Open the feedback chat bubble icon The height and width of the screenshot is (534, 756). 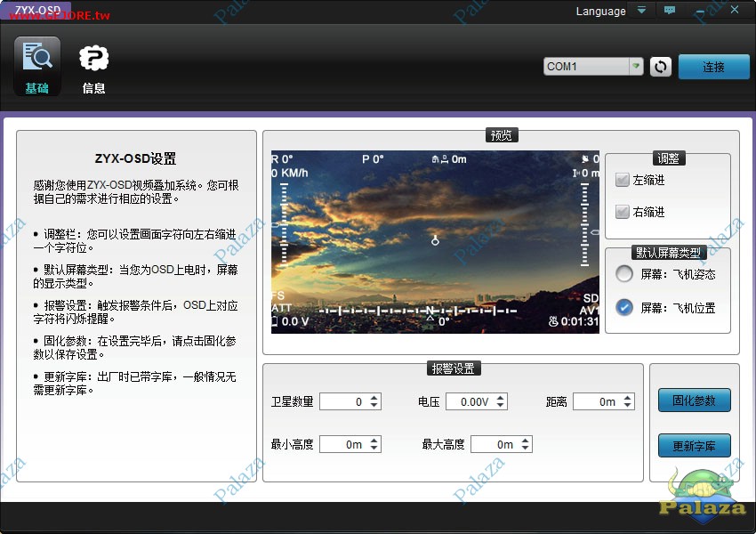tap(670, 10)
